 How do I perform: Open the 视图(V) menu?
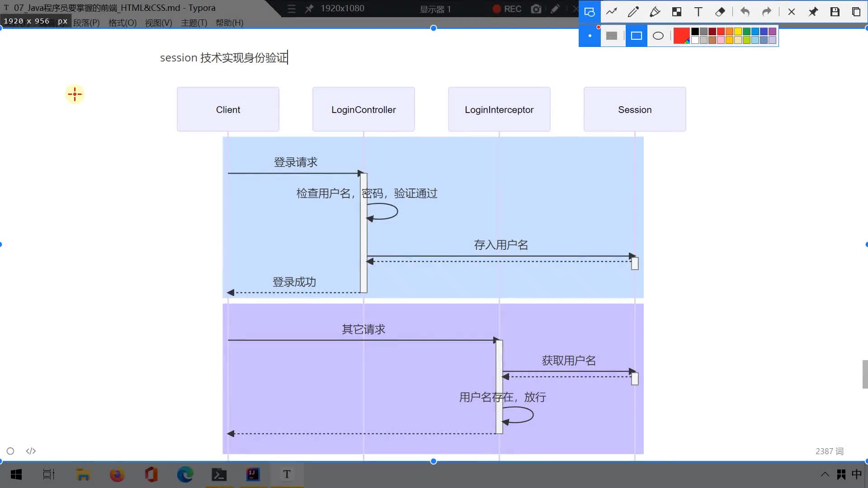pyautogui.click(x=158, y=23)
